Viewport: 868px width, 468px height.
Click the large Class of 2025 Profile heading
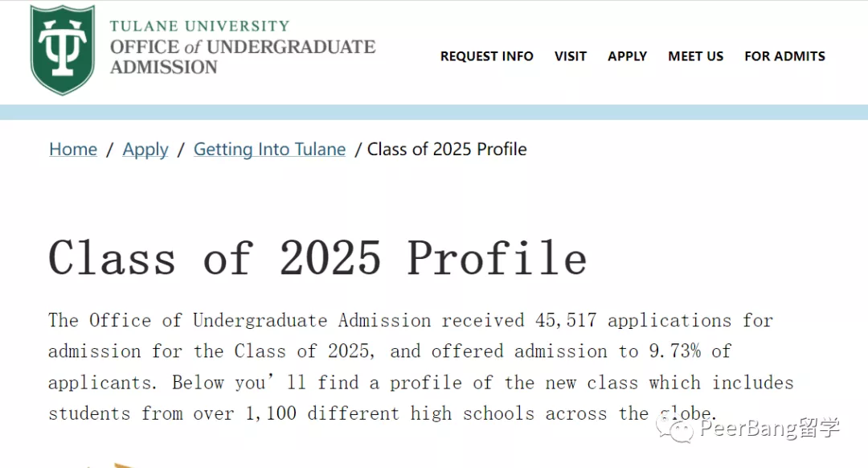point(317,258)
